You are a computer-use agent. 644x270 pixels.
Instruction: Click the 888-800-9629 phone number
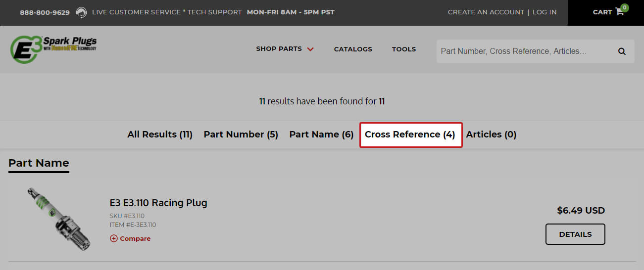coord(45,12)
